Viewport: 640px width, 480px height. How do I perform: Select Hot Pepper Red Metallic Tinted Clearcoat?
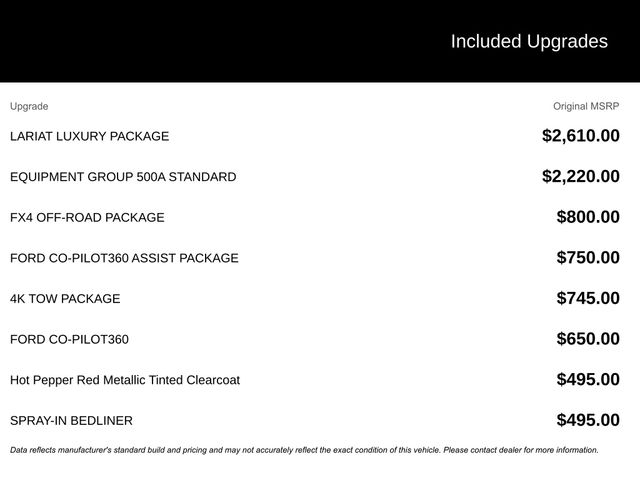(x=125, y=380)
